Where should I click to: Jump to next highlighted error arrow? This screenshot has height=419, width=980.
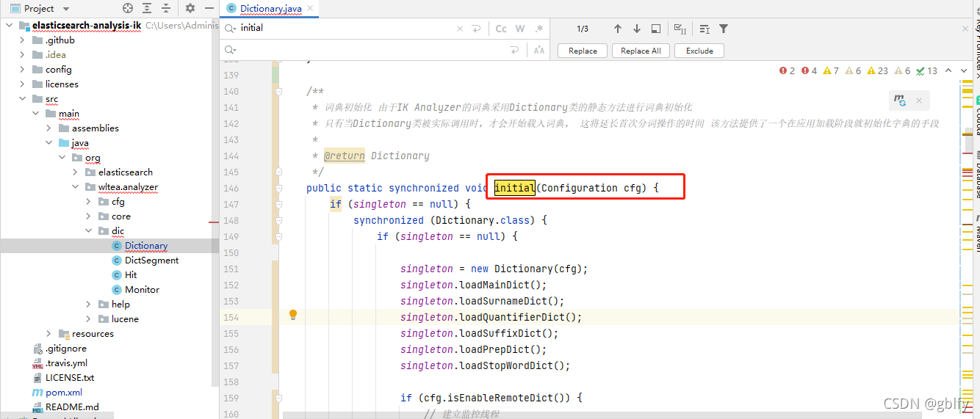click(x=965, y=70)
